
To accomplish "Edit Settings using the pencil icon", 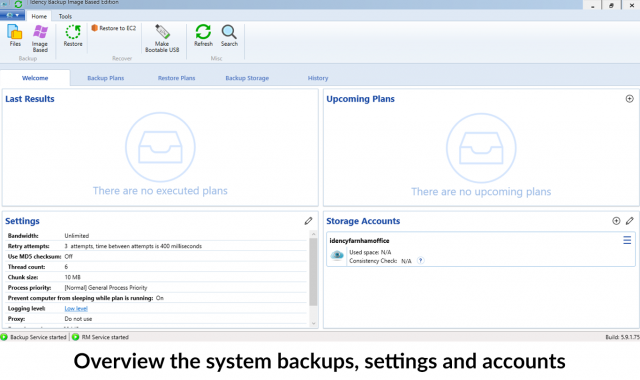I will point(308,221).
